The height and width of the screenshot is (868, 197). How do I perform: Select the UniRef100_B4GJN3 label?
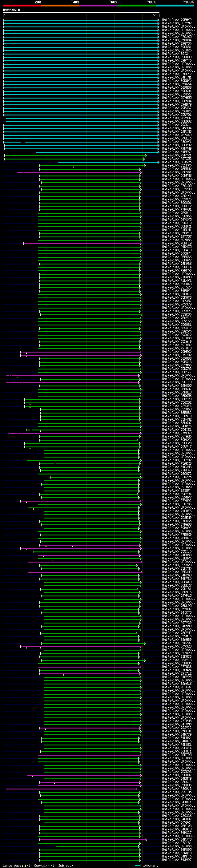pos(176,467)
